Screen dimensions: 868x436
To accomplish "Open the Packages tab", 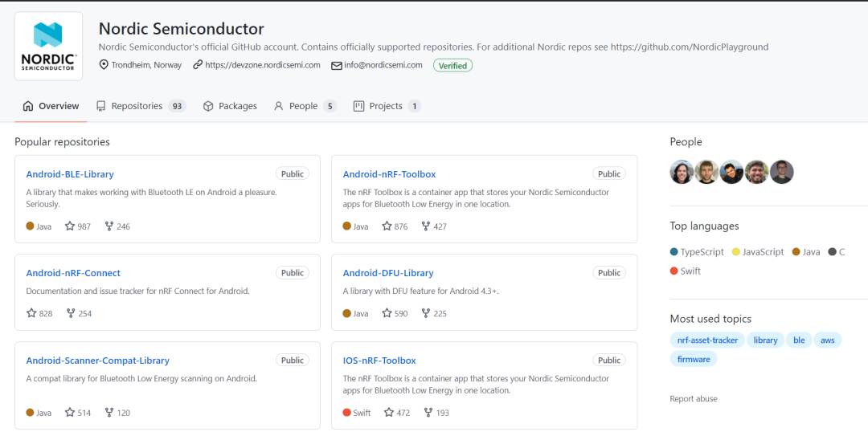I will click(x=230, y=106).
